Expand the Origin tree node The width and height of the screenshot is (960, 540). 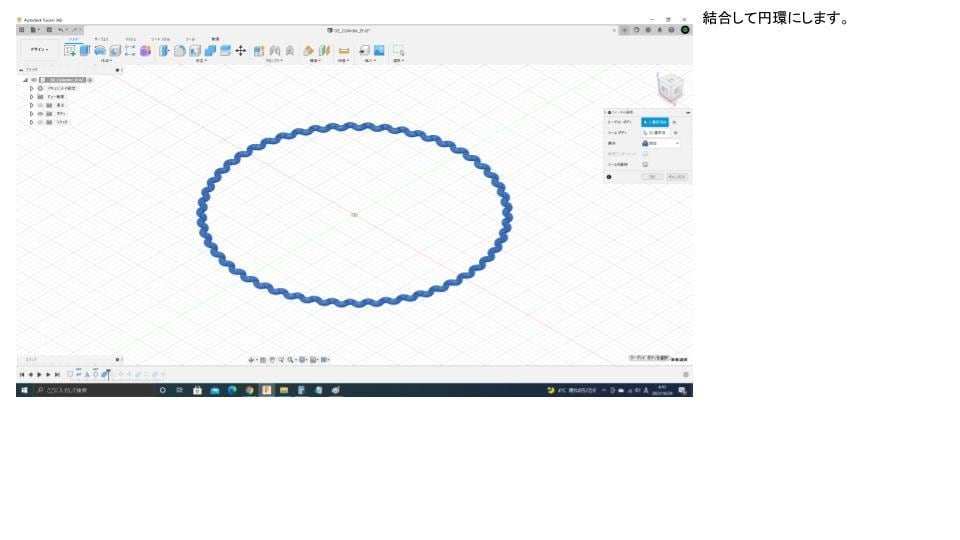pyautogui.click(x=31, y=105)
